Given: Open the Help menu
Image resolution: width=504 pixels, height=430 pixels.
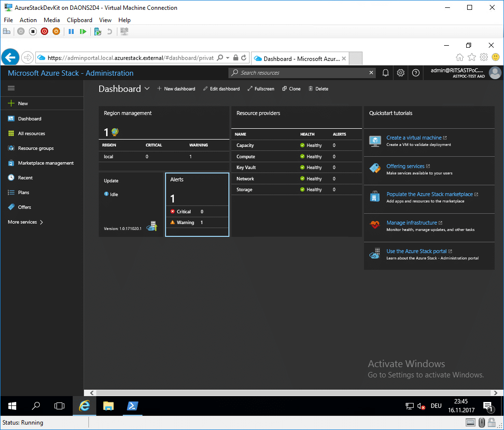Looking at the screenshot, I should pos(124,20).
